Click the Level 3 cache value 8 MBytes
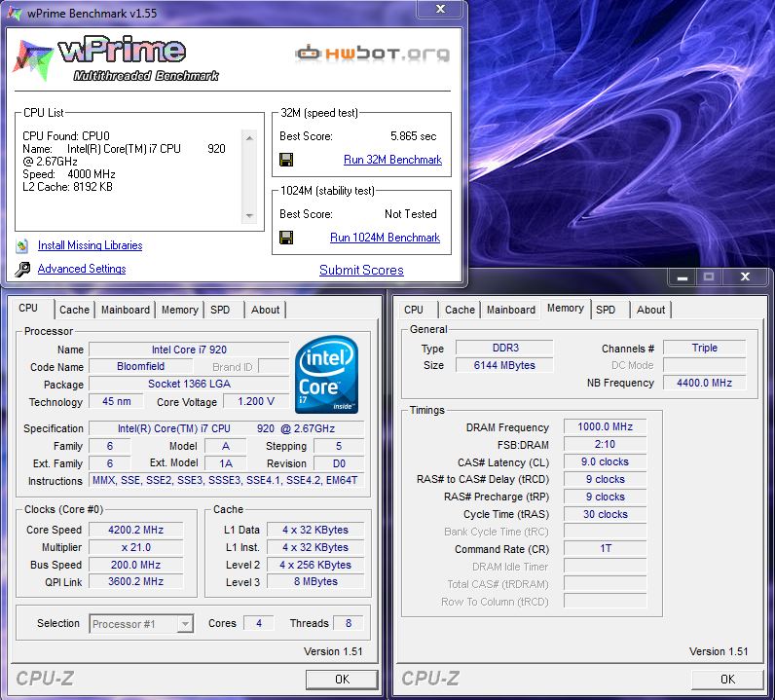This screenshot has height=700, width=775. 315,582
